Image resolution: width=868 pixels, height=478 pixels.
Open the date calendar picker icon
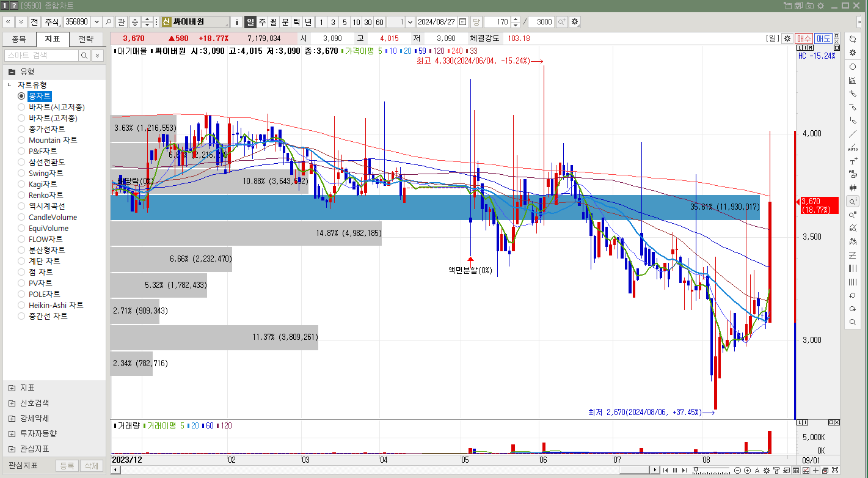click(463, 22)
